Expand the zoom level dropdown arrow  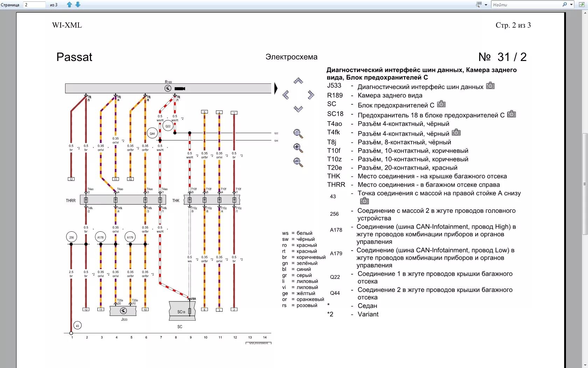click(x=486, y=5)
